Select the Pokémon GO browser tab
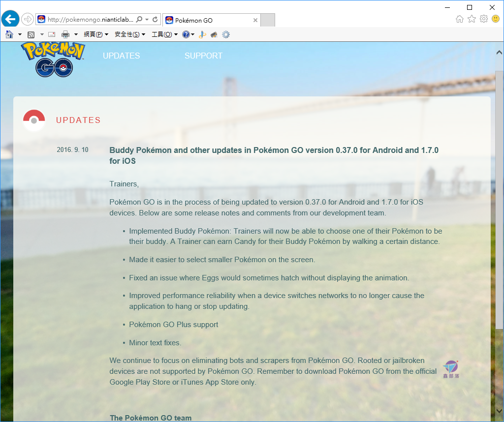504x422 pixels. tap(212, 20)
